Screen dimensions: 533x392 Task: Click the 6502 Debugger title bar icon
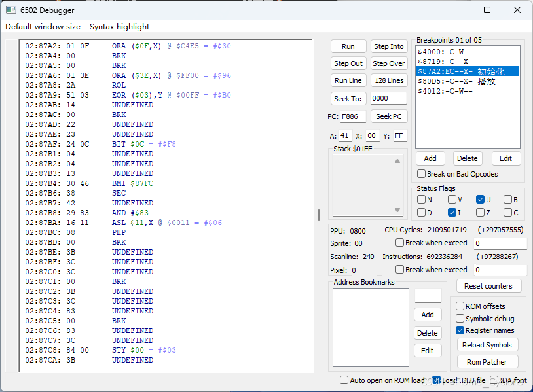10,10
